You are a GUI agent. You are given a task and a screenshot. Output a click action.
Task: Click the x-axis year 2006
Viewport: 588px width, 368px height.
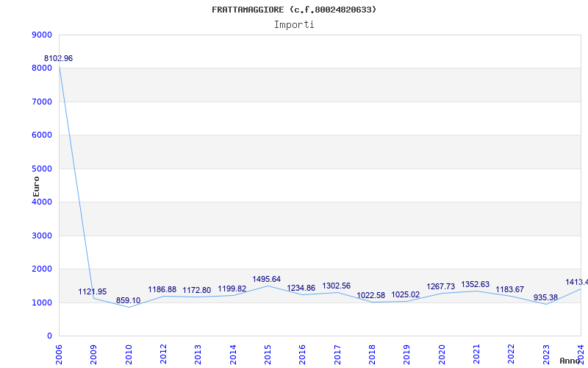click(59, 355)
